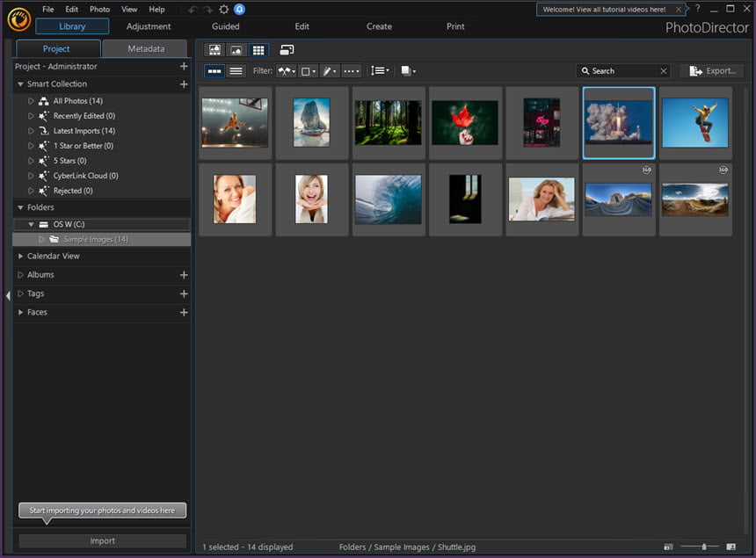Adjust the thumbnail size slider
Viewport: 756px width, 558px height.
tap(704, 547)
